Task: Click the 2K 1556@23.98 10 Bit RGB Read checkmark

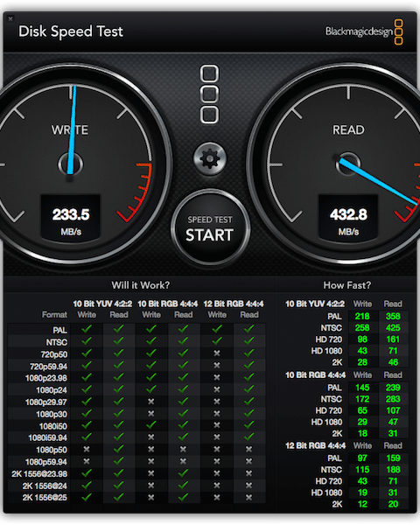Action: pos(183,473)
